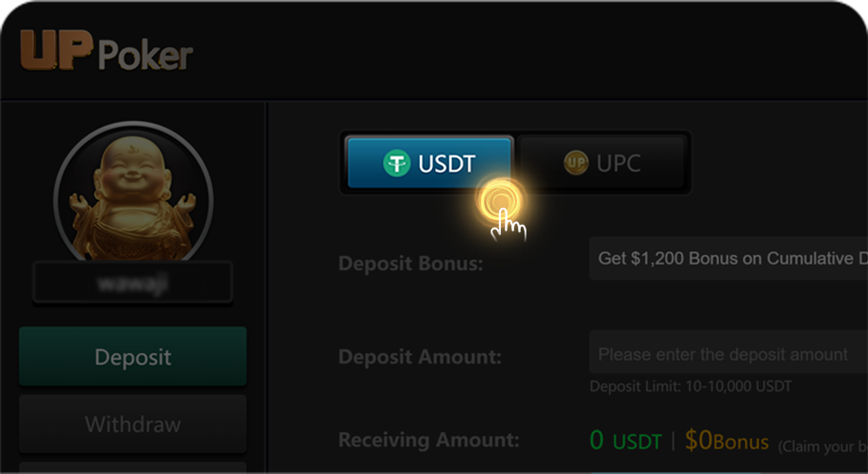Click the blurred username box under the avatar
The image size is (868, 474).
tap(133, 282)
